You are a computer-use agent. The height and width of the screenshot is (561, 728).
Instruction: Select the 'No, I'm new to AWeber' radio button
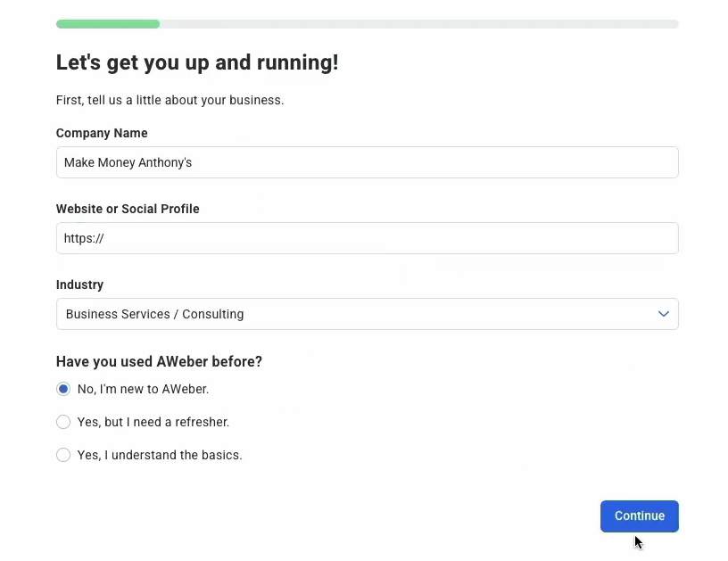63,389
